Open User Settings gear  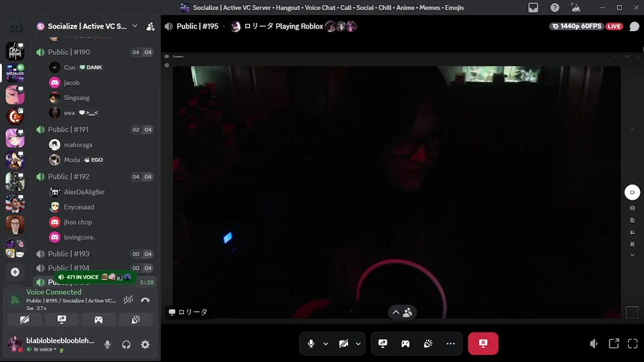tap(145, 344)
